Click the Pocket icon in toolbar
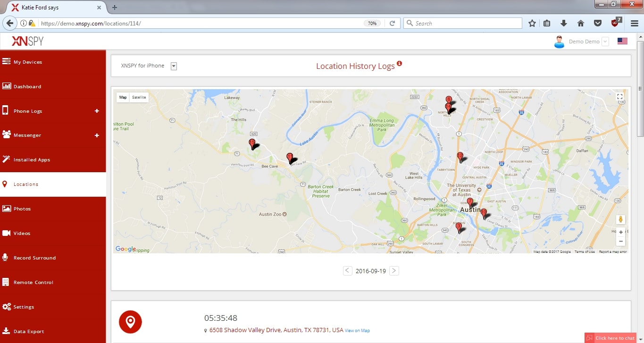Viewport: 644px width, 343px height. click(597, 23)
